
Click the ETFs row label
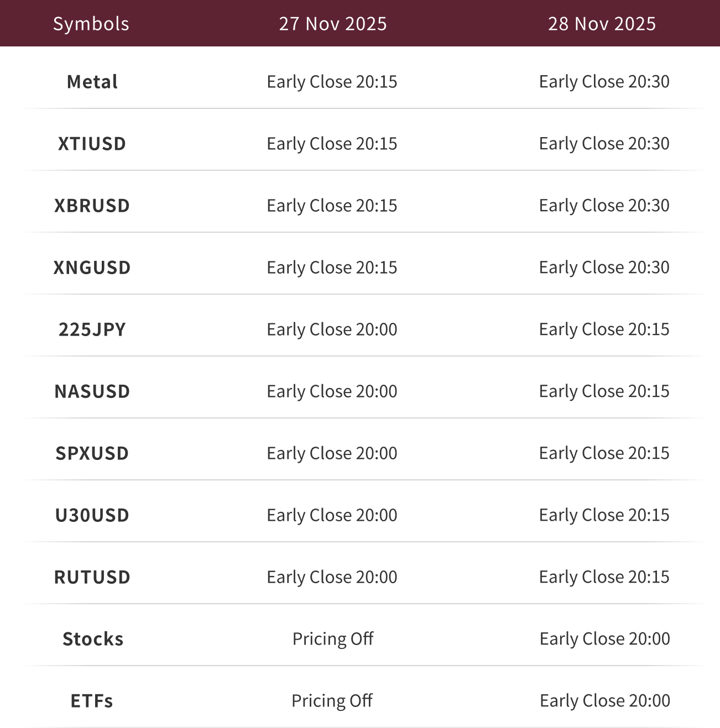tap(92, 701)
